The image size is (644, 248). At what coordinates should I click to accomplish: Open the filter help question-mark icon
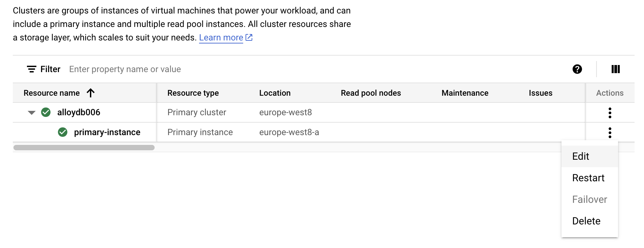[577, 69]
